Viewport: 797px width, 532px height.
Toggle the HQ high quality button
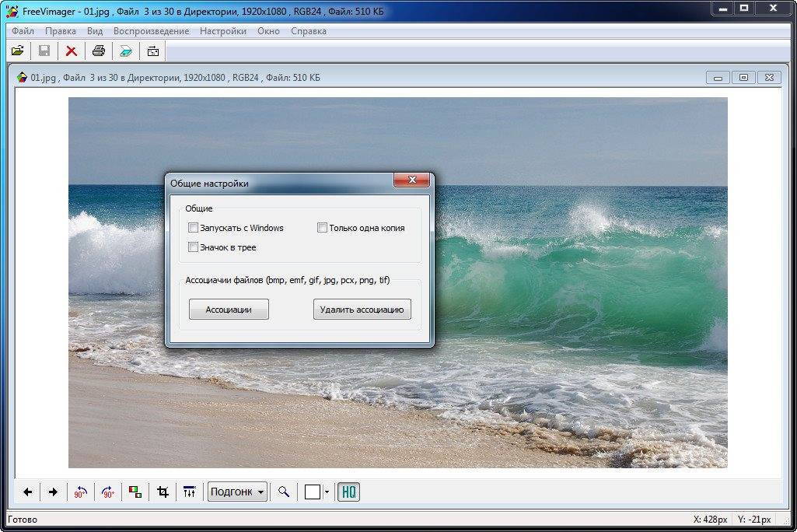(x=348, y=492)
